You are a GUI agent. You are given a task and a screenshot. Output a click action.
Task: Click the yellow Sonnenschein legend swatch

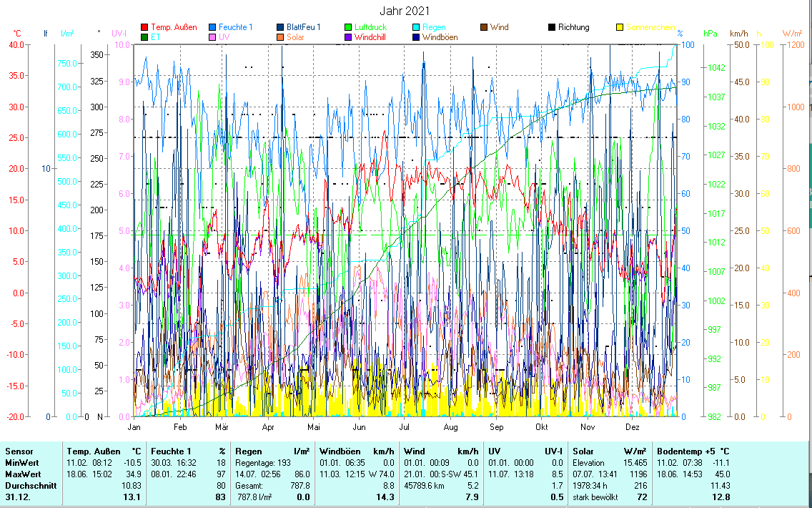619,28
